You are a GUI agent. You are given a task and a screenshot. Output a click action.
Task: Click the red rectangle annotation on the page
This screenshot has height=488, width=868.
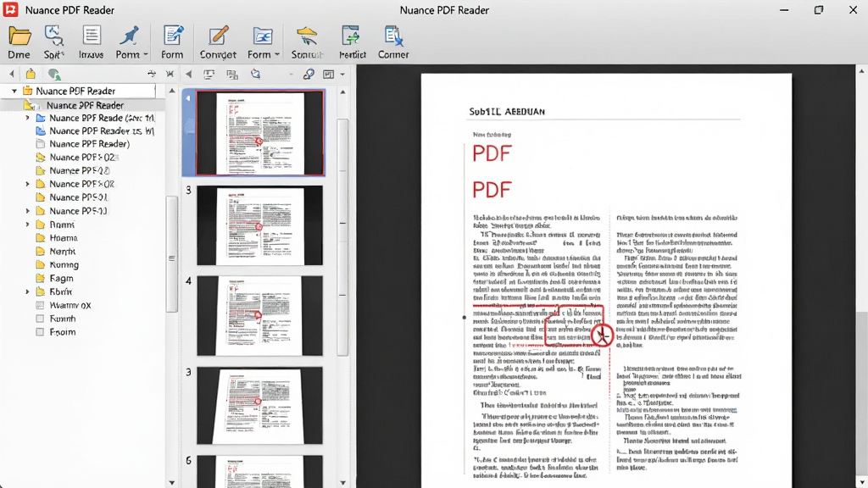(x=574, y=325)
